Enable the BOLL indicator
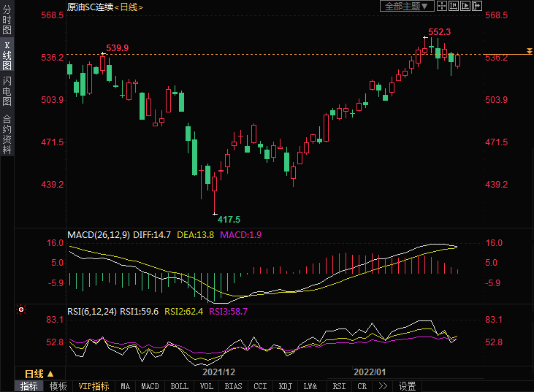This screenshot has width=534, height=392. click(179, 386)
